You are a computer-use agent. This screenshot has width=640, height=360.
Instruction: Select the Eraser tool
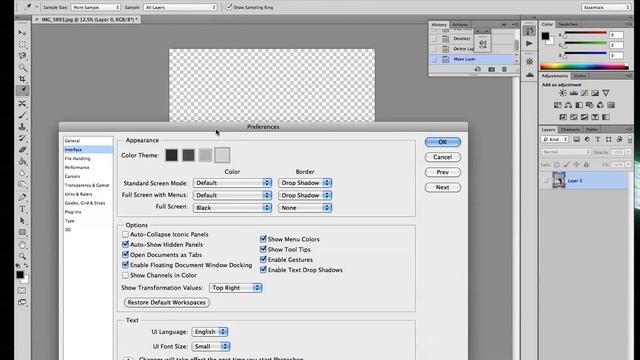[22, 150]
